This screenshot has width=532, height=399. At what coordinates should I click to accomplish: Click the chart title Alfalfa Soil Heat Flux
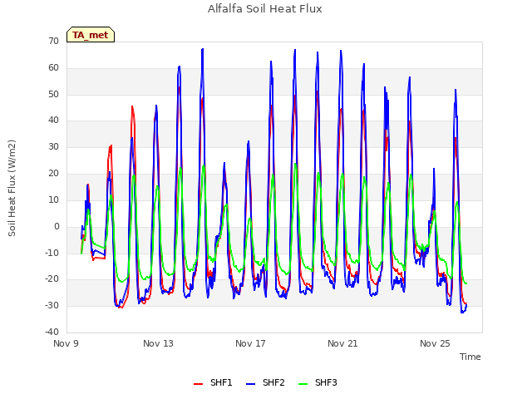pyautogui.click(x=265, y=9)
